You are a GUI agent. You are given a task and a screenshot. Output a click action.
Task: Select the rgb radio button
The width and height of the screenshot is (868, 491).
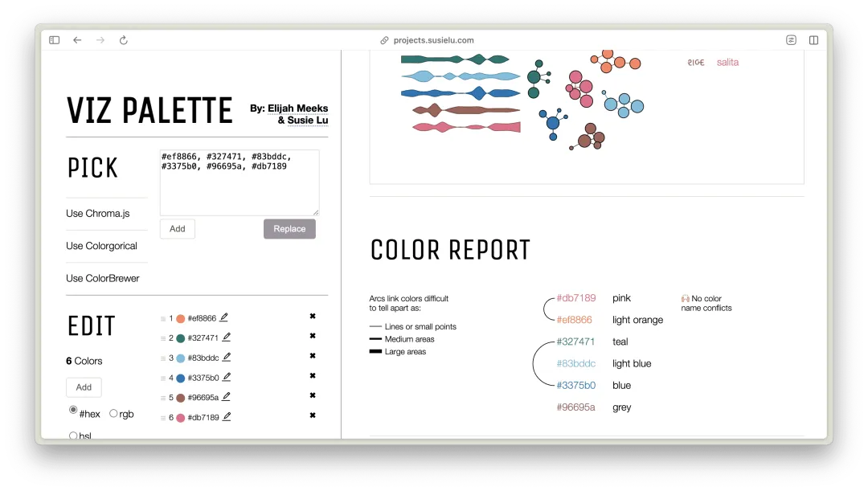click(113, 414)
